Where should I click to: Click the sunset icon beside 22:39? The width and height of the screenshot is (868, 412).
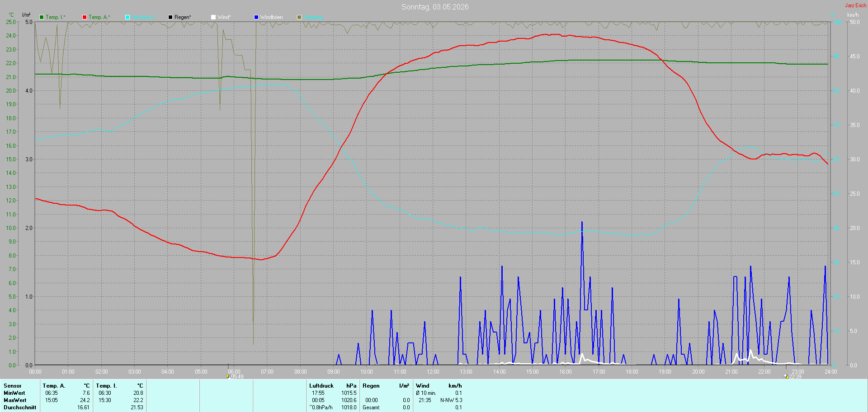[786, 376]
